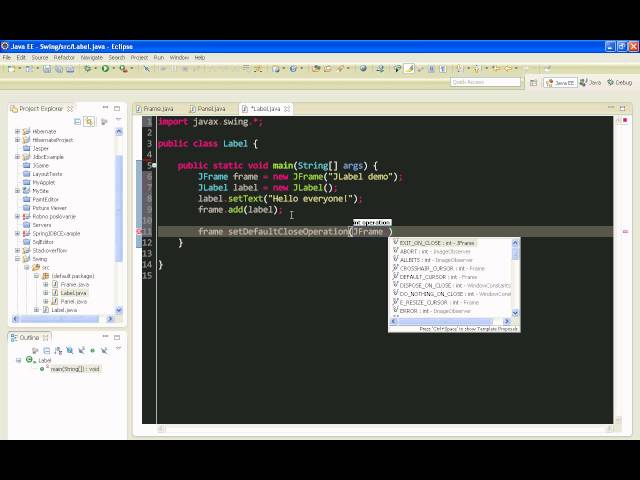
Task: Open the Debug button dropdown arrow
Action: [95, 69]
